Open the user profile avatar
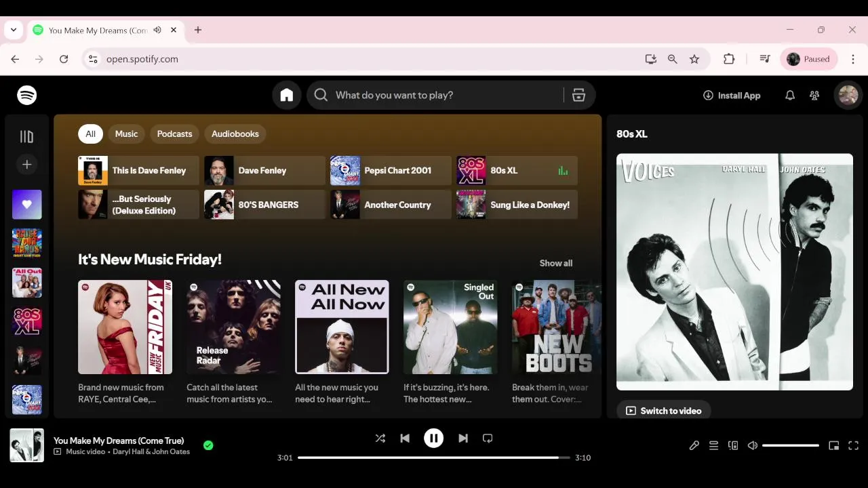Viewport: 868px width, 488px height. tap(848, 96)
